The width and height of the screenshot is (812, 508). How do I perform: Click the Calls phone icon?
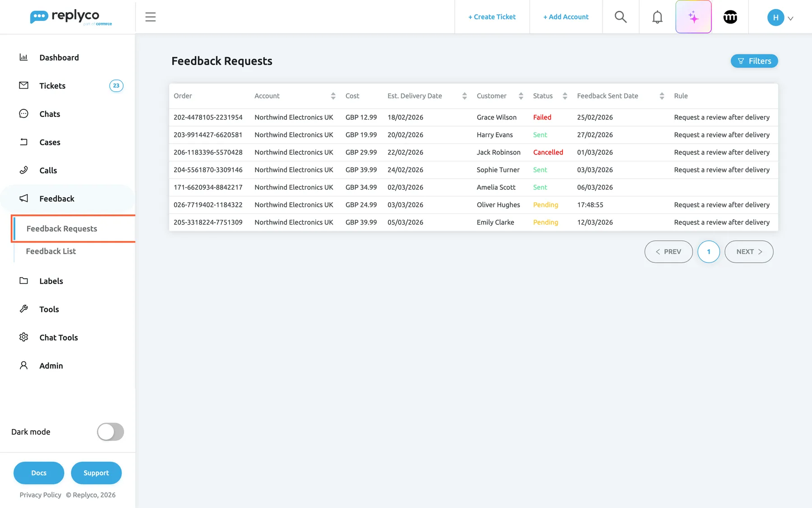(x=23, y=170)
